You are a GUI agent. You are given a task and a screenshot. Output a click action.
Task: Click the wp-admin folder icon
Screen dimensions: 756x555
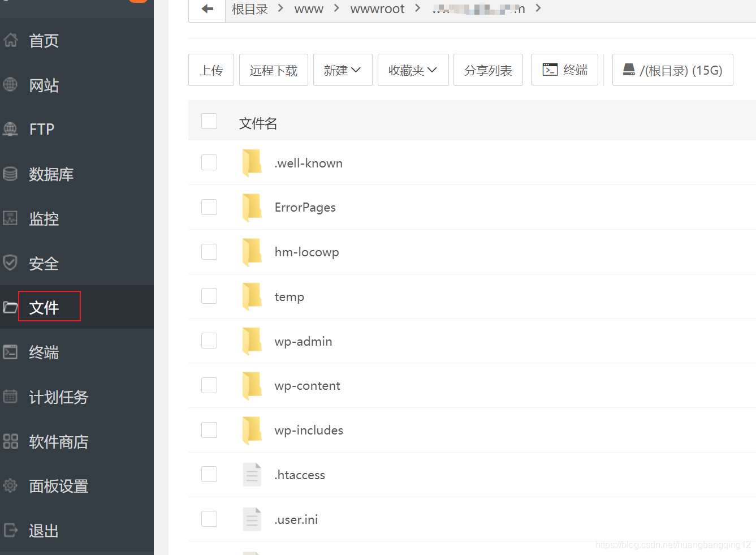[x=252, y=341]
